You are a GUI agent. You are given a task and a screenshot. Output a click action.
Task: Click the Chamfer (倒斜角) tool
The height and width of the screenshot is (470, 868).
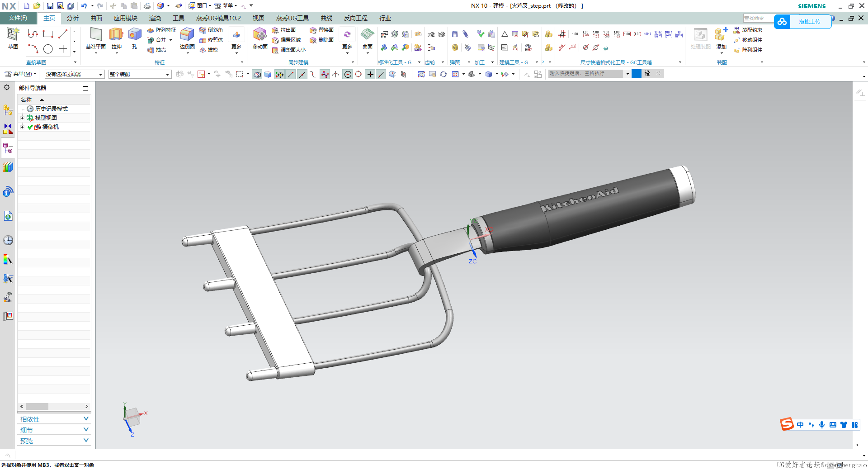click(211, 30)
